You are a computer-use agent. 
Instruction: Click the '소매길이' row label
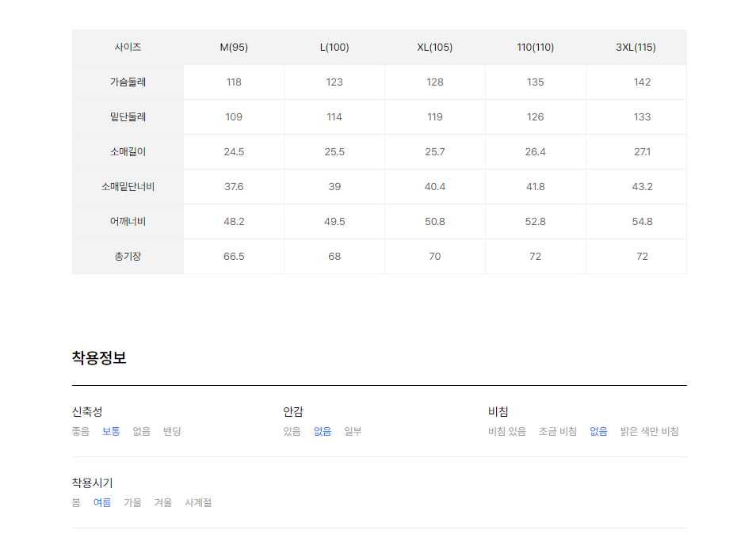(x=128, y=152)
